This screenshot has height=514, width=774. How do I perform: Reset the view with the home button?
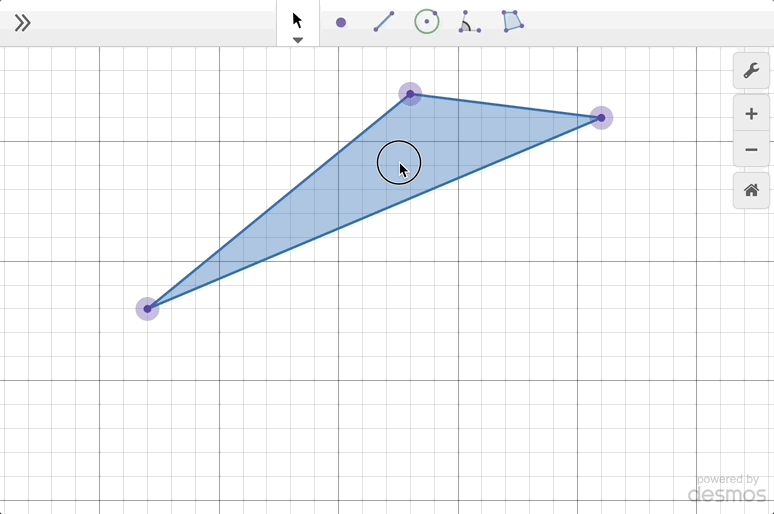tap(751, 190)
